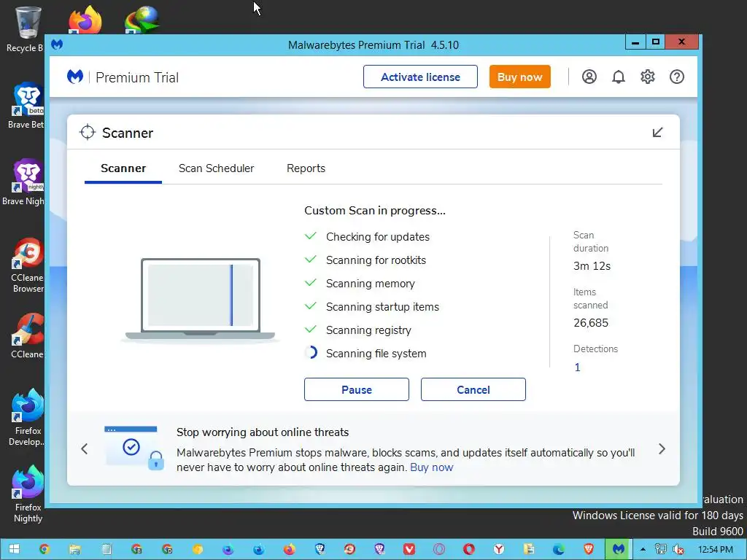Screen dimensions: 747x560
Task: Launch Yandex Browser from the taskbar
Action: 499,549
